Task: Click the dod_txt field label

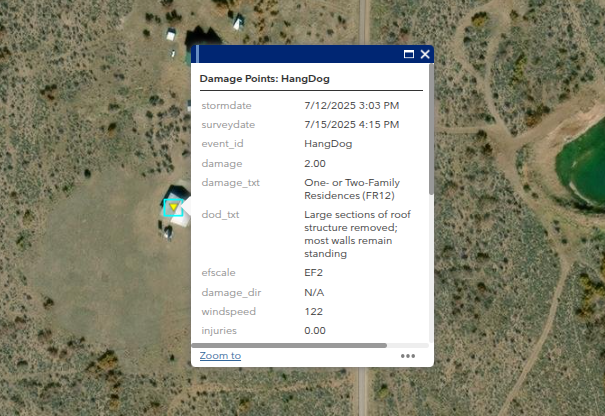Action: click(x=220, y=215)
